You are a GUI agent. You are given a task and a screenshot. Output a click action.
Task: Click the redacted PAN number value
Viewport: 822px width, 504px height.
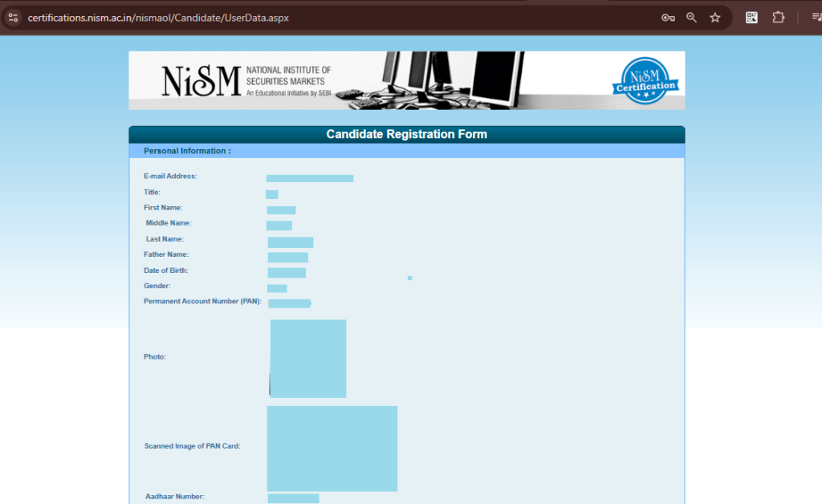[289, 303]
